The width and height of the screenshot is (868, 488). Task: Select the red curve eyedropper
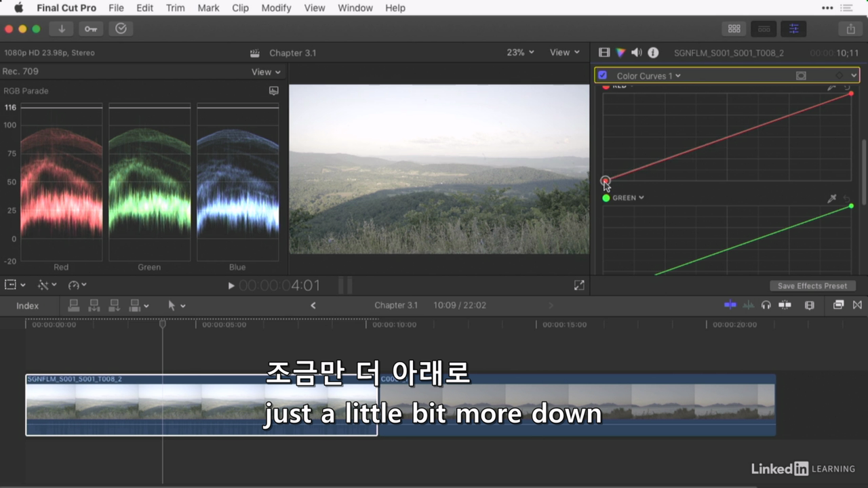tap(832, 87)
